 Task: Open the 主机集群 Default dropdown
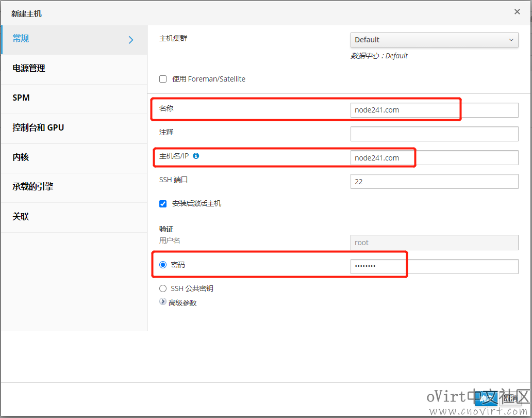click(x=434, y=40)
